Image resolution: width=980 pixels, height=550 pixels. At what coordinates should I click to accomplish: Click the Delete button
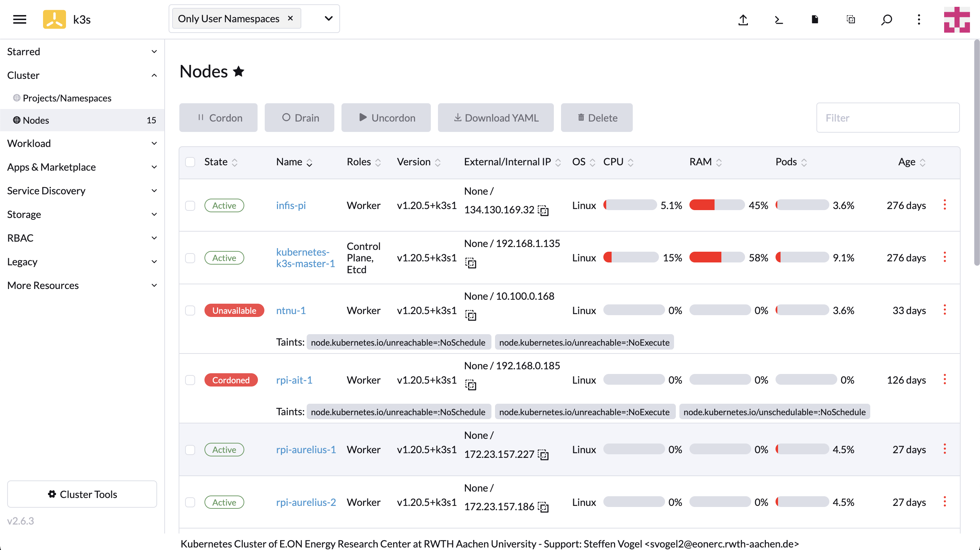[597, 118]
